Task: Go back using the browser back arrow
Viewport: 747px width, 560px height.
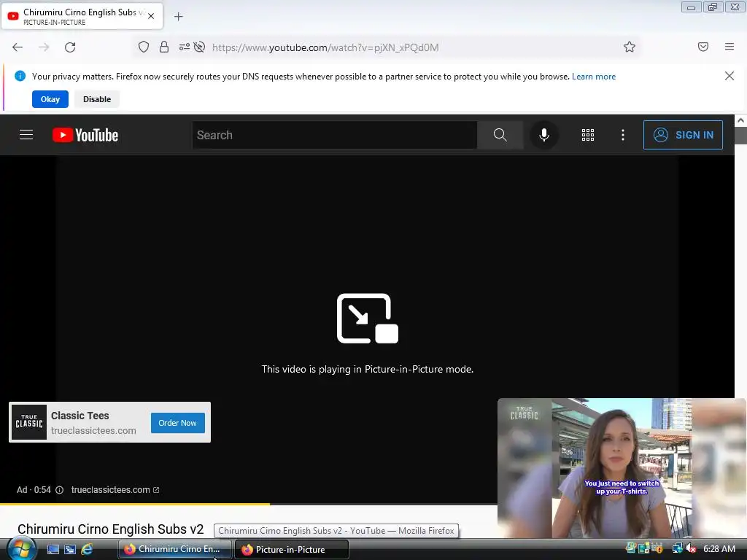Action: (x=18, y=47)
